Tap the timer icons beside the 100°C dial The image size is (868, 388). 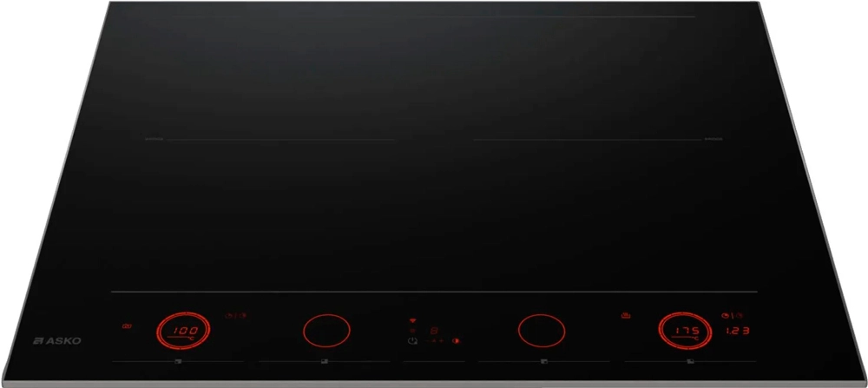236,315
